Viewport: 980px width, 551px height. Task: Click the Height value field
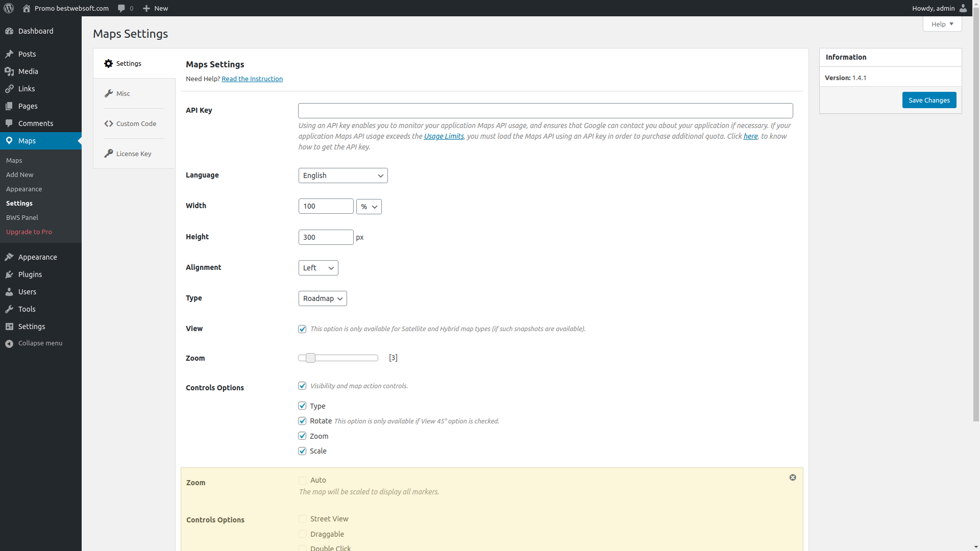coord(326,237)
